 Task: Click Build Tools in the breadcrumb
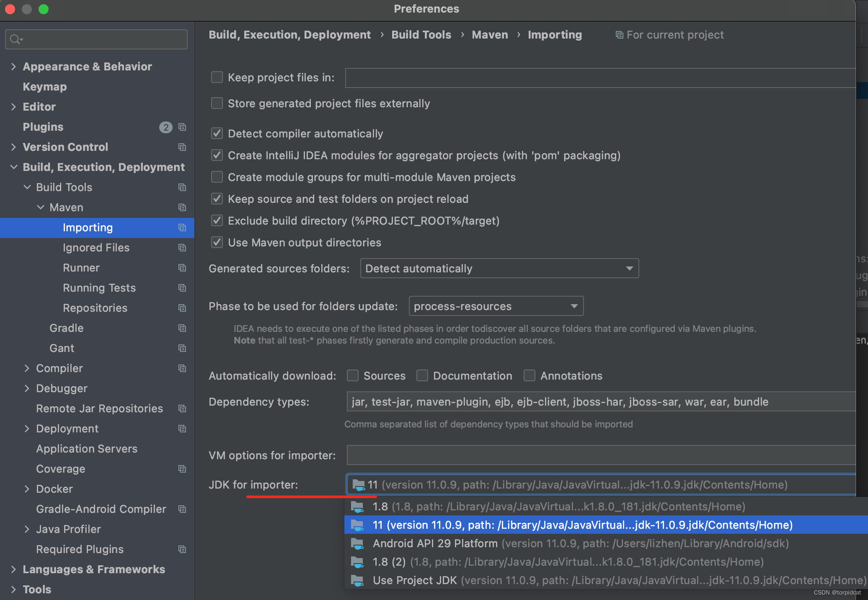point(421,35)
